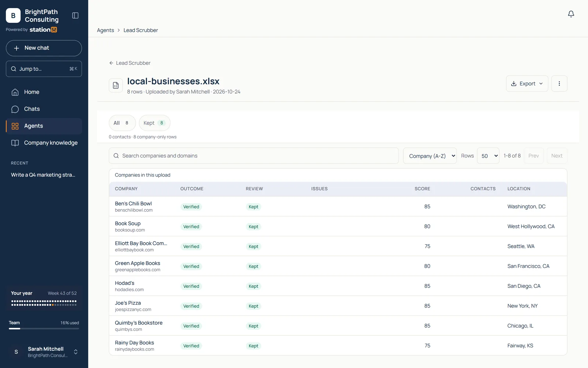Expand the Sarah Mitchell account switcher

[76, 352]
